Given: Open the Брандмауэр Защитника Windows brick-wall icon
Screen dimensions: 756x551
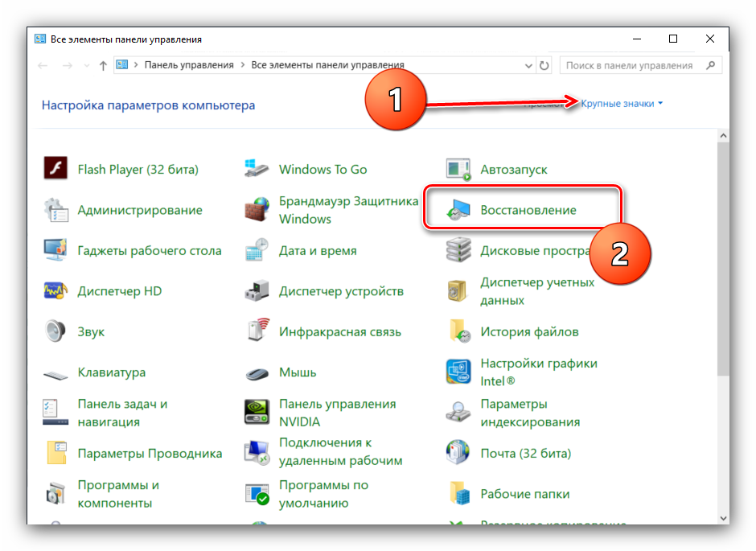Looking at the screenshot, I should [x=257, y=209].
